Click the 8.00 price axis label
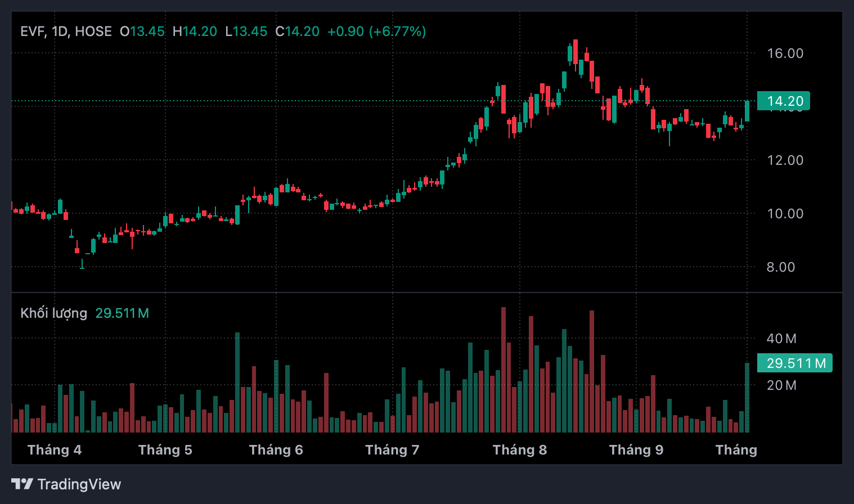The height and width of the screenshot is (504, 854). tap(781, 267)
